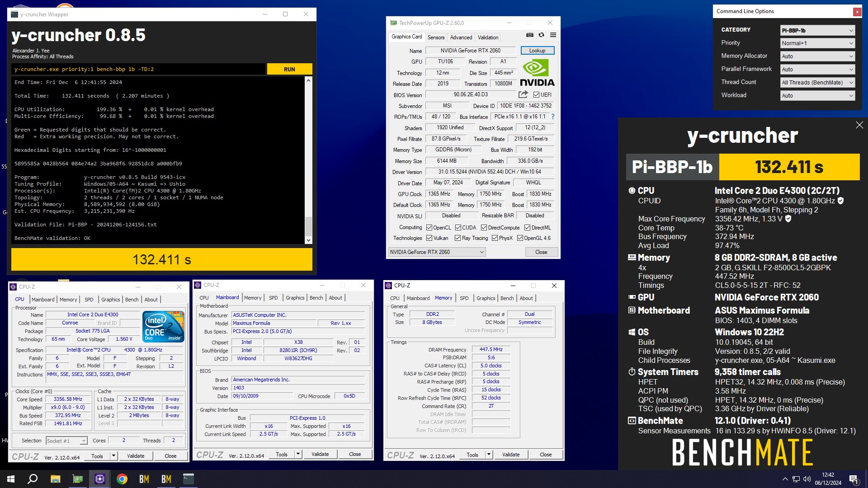Close Command Line Options with red X

857,12
